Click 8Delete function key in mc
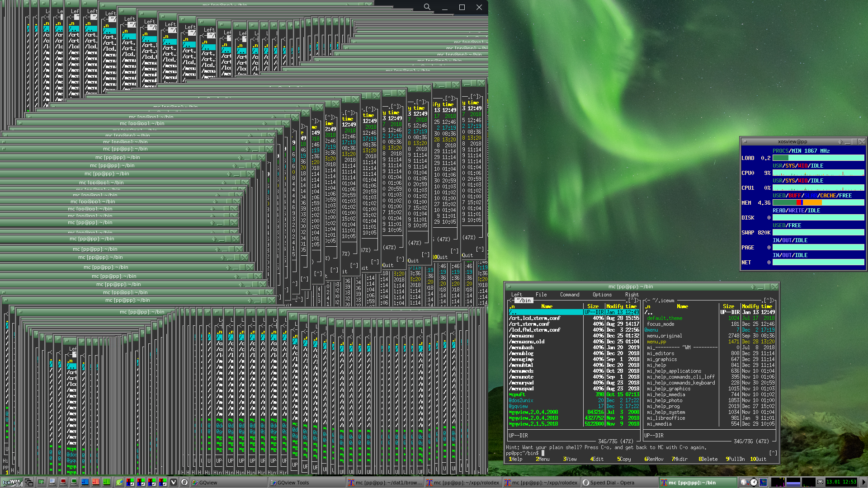Screen dimensions: 868x488 708,459
